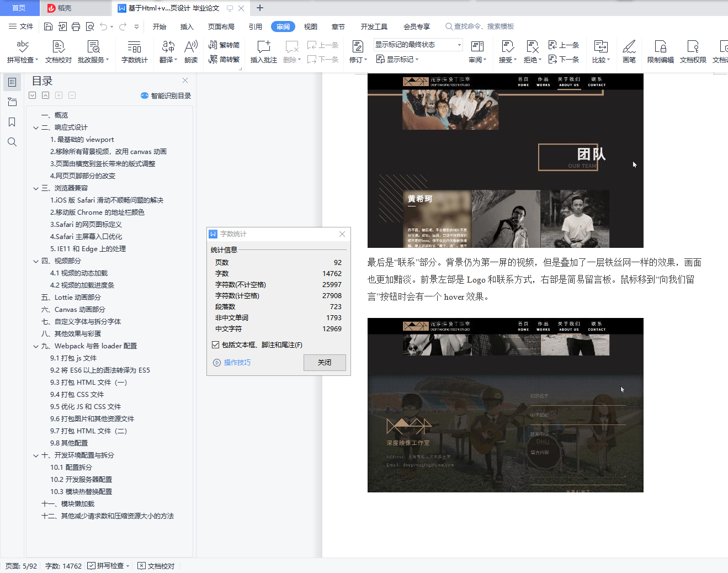Start the 朗读 read aloud tool
The height and width of the screenshot is (573, 728).
pyautogui.click(x=191, y=52)
